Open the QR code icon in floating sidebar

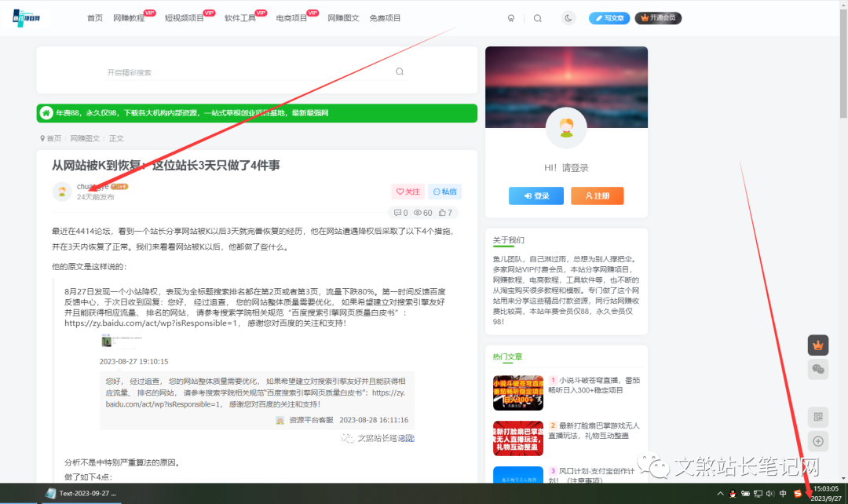[x=817, y=418]
